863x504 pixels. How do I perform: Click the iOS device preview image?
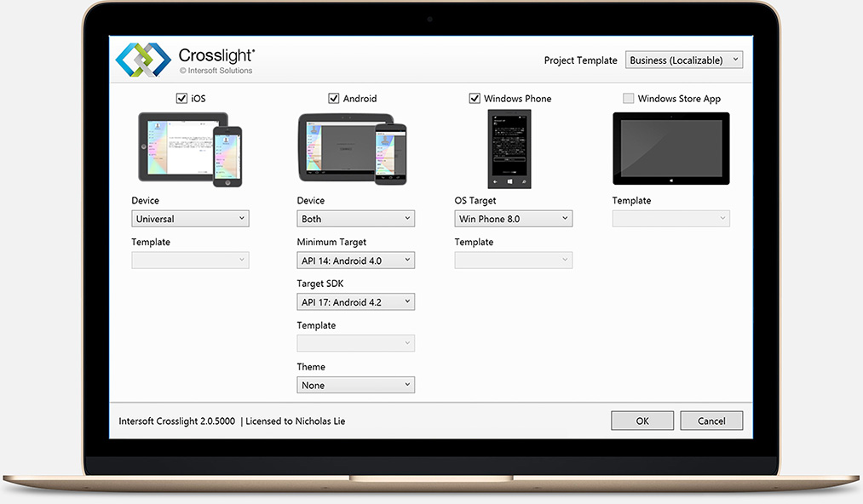point(189,148)
